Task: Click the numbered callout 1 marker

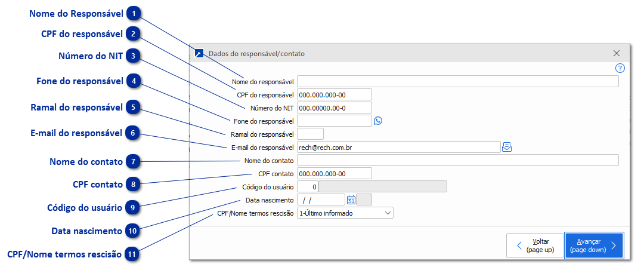Action: [134, 13]
